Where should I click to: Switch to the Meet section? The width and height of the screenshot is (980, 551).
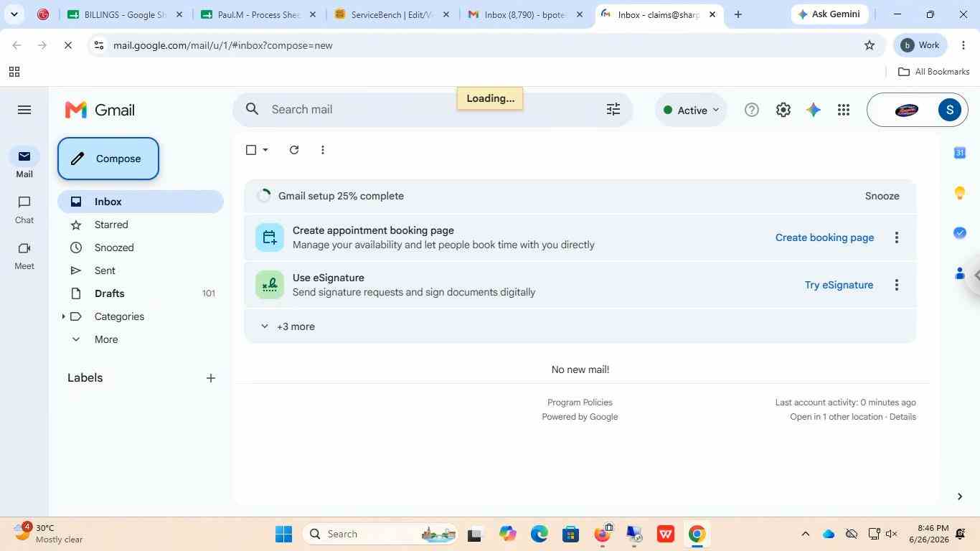coord(24,255)
